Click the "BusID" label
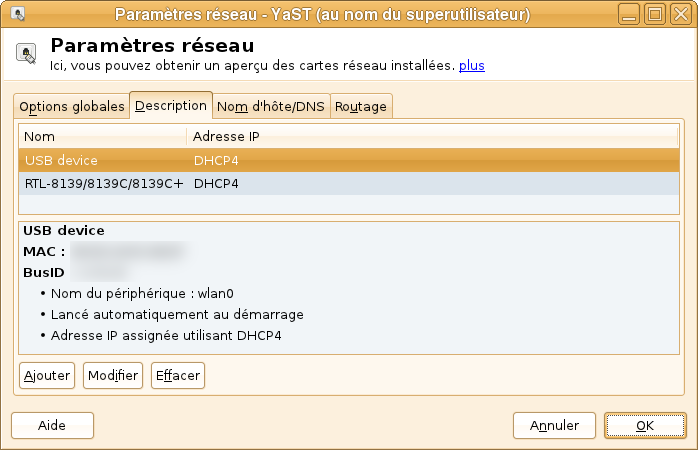 click(x=44, y=272)
